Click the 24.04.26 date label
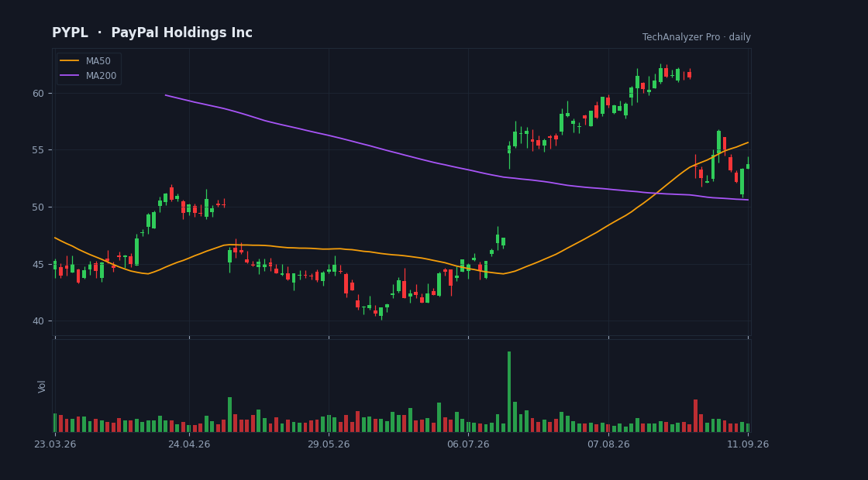This screenshot has width=868, height=480. [x=189, y=444]
